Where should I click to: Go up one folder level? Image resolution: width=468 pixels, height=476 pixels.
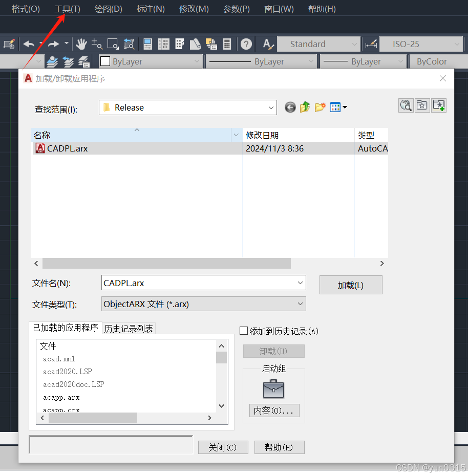point(305,107)
